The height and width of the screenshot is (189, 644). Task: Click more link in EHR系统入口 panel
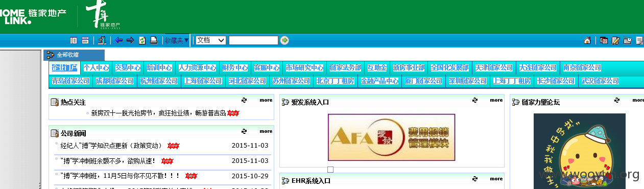click(496, 179)
